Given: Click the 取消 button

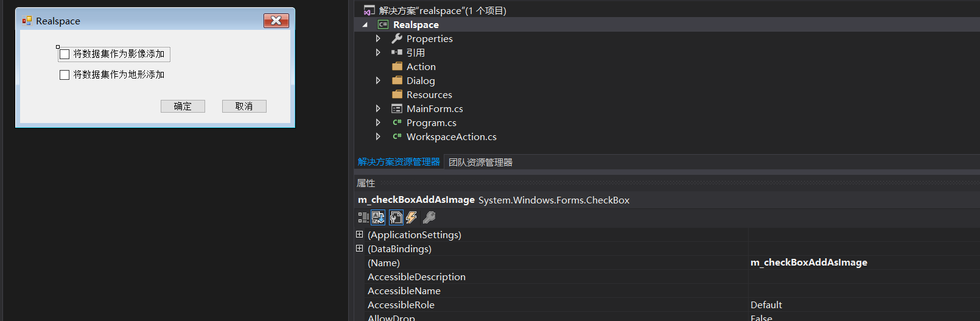Looking at the screenshot, I should coord(244,106).
